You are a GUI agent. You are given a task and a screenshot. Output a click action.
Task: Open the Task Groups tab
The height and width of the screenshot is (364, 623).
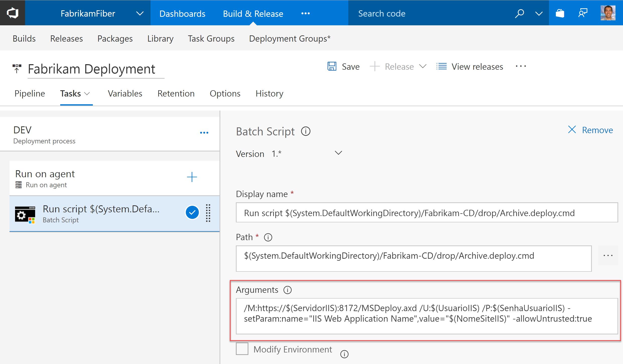click(x=211, y=39)
